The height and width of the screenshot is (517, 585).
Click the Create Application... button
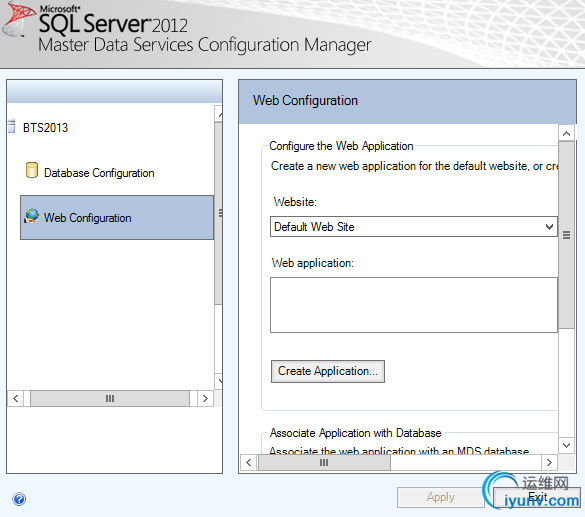click(328, 371)
